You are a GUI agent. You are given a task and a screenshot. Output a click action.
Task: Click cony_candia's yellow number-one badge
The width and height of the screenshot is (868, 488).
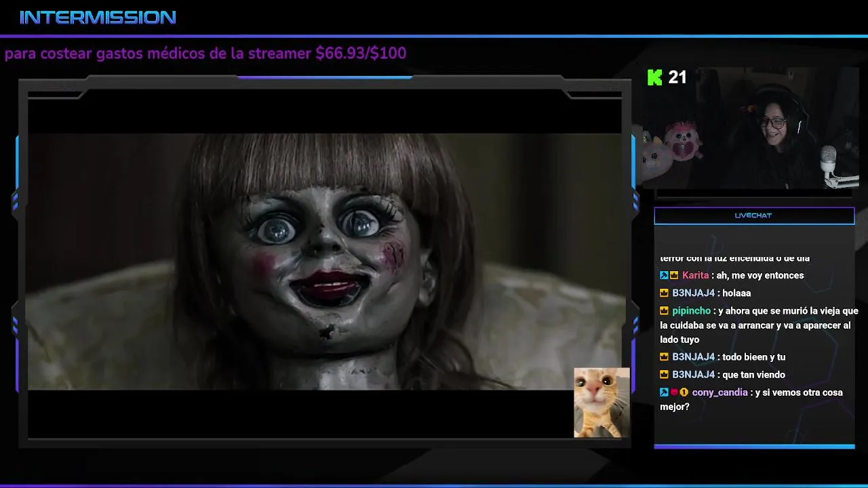[x=684, y=392]
